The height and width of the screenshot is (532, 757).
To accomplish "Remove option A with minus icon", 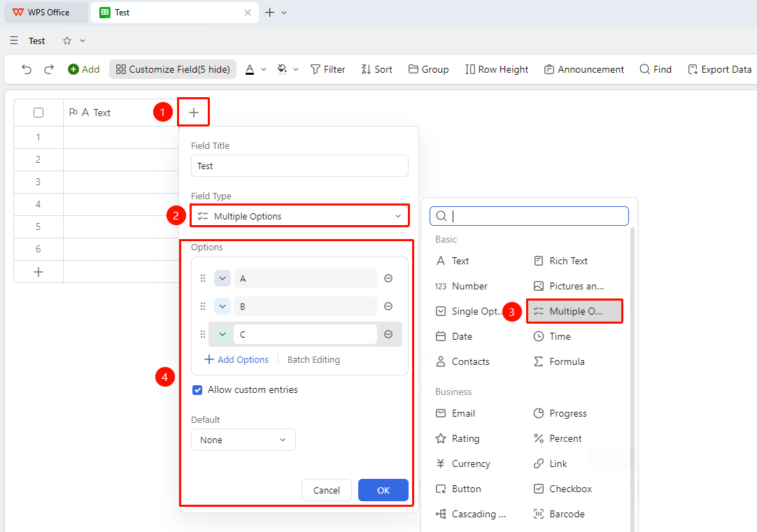I will pyautogui.click(x=388, y=278).
